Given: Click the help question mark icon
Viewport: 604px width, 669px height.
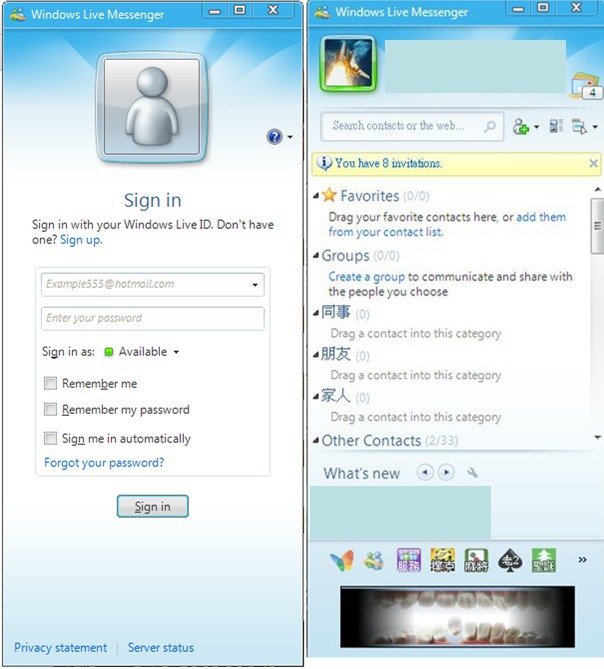Looking at the screenshot, I should coord(275,137).
